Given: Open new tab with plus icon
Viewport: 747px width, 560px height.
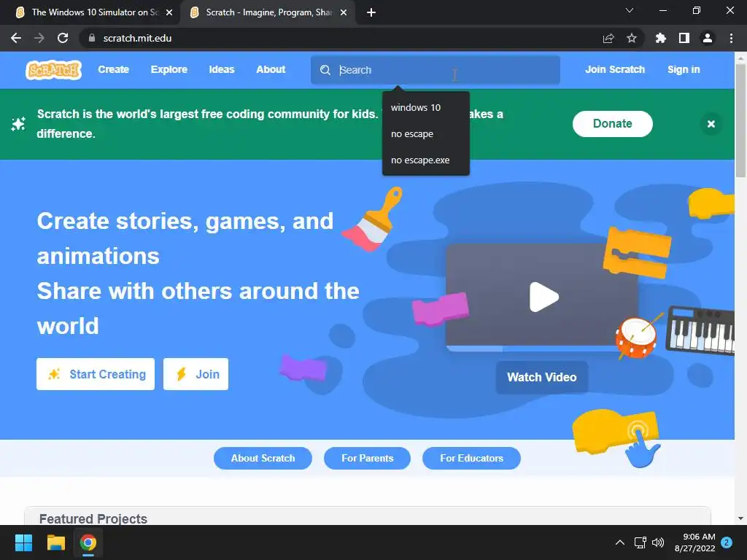Looking at the screenshot, I should coord(371,12).
